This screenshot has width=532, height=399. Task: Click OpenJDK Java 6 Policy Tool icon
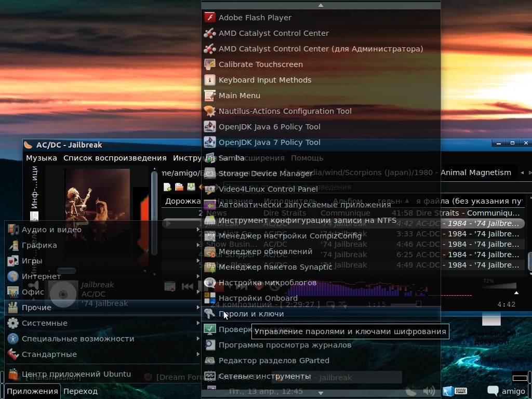[210, 127]
